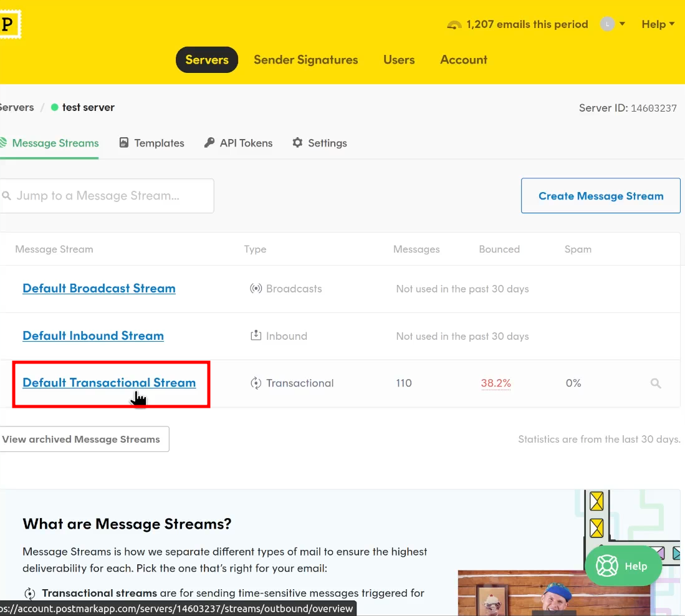Switch to the Message Streams tab
This screenshot has height=616, width=685.
(x=49, y=143)
